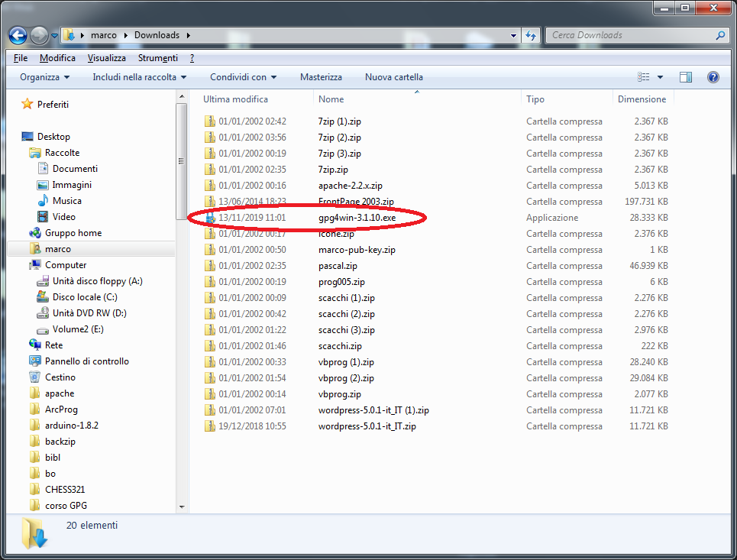Viewport: 737px width, 560px height.
Task: Expand the Condividi con dropdown
Action: tap(243, 77)
